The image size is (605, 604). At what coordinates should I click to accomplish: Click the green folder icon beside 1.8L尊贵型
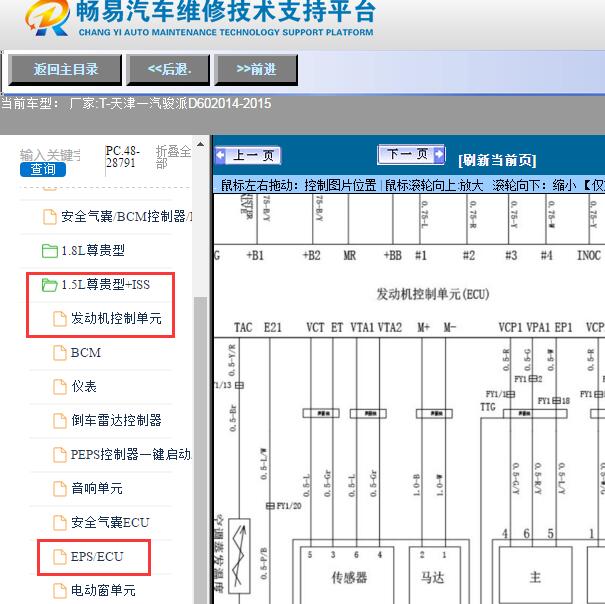click(x=50, y=251)
